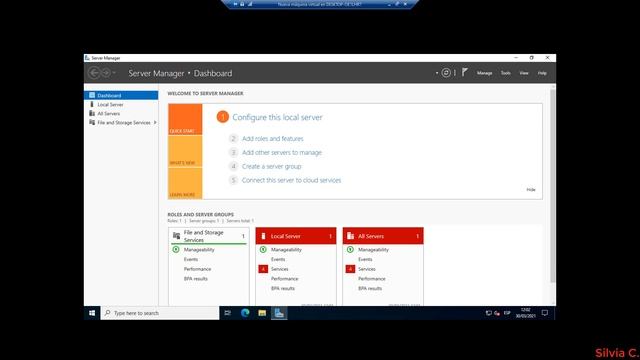
Task: Click the Local Server icon in the sidebar
Action: [92, 104]
